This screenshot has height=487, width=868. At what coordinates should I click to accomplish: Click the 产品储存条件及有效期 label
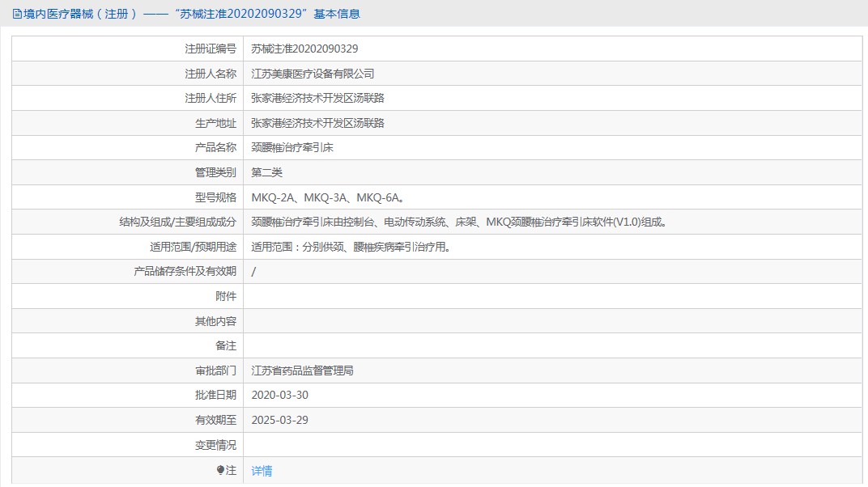pyautogui.click(x=185, y=272)
